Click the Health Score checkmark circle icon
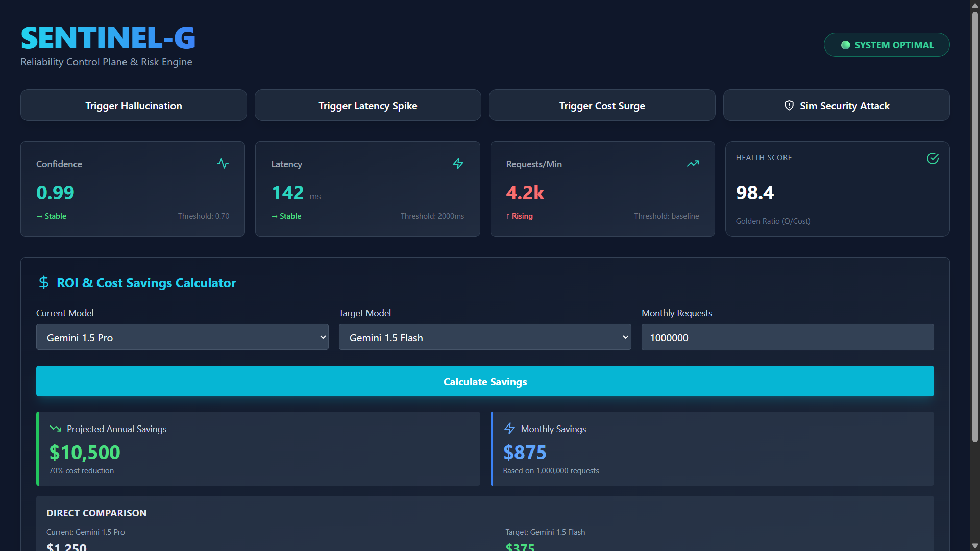The width and height of the screenshot is (980, 551). click(x=933, y=158)
